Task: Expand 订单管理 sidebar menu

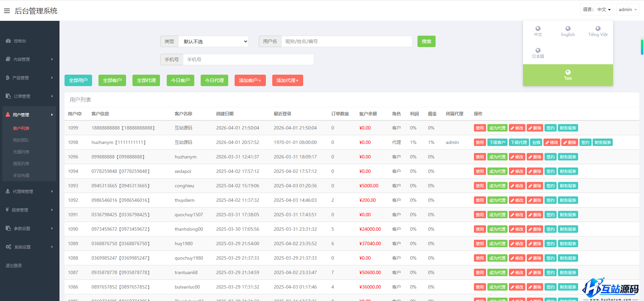Action: point(30,97)
